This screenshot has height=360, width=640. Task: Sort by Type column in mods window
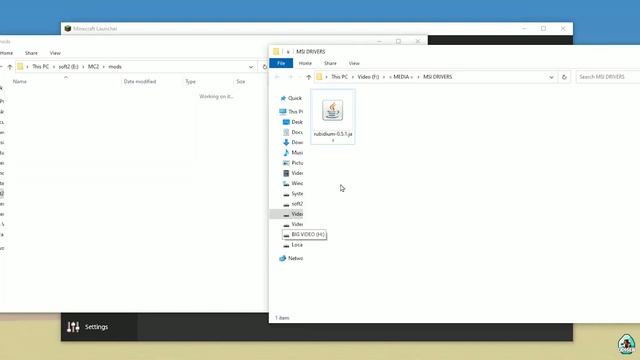click(190, 82)
